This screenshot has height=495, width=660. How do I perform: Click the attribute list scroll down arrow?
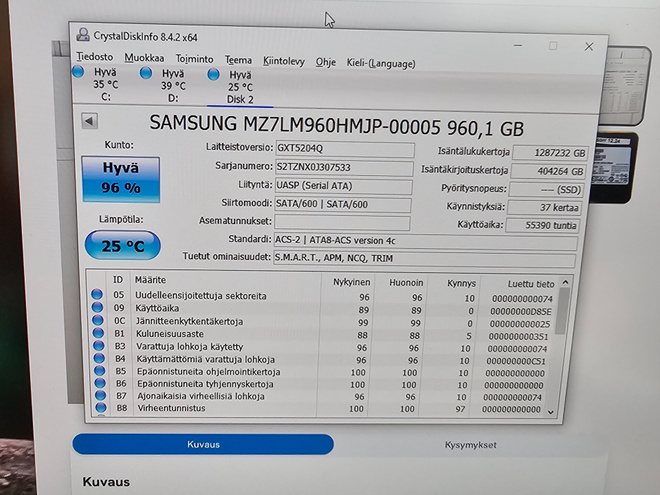click(x=551, y=412)
